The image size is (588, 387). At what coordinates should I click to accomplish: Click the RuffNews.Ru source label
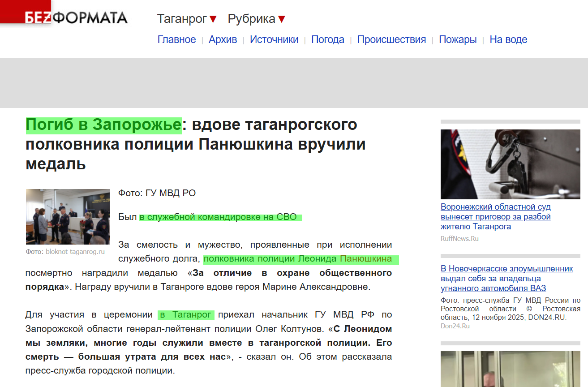click(459, 239)
